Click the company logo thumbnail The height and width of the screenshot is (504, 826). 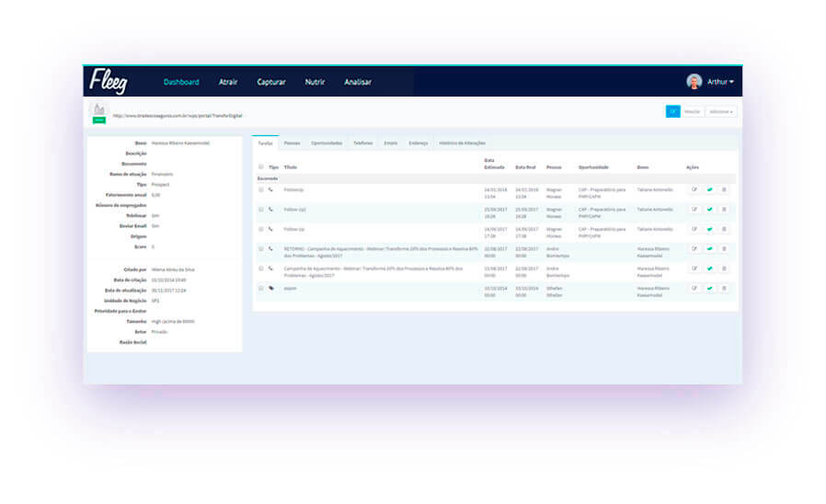point(98,109)
